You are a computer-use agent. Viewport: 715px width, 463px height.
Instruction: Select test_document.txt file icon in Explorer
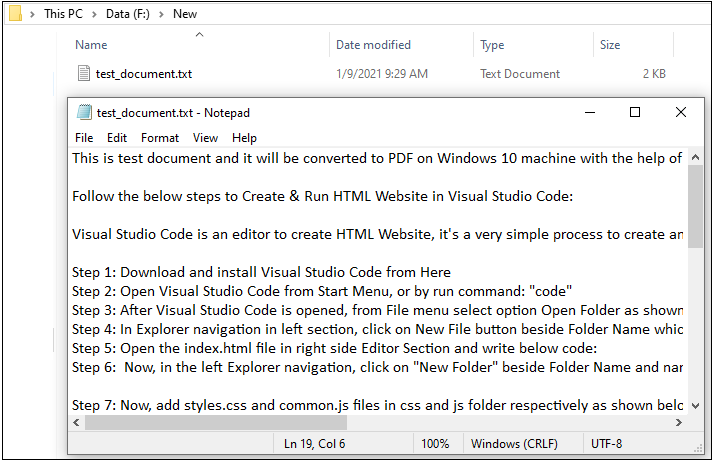(x=84, y=73)
